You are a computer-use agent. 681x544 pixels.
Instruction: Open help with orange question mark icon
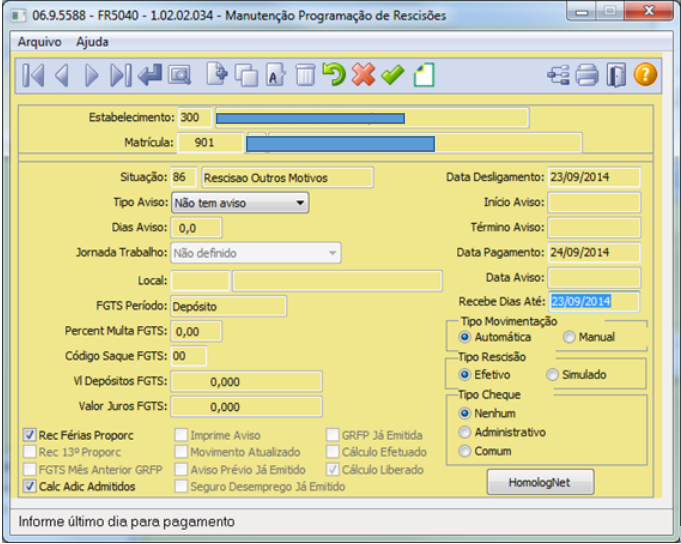click(x=645, y=74)
